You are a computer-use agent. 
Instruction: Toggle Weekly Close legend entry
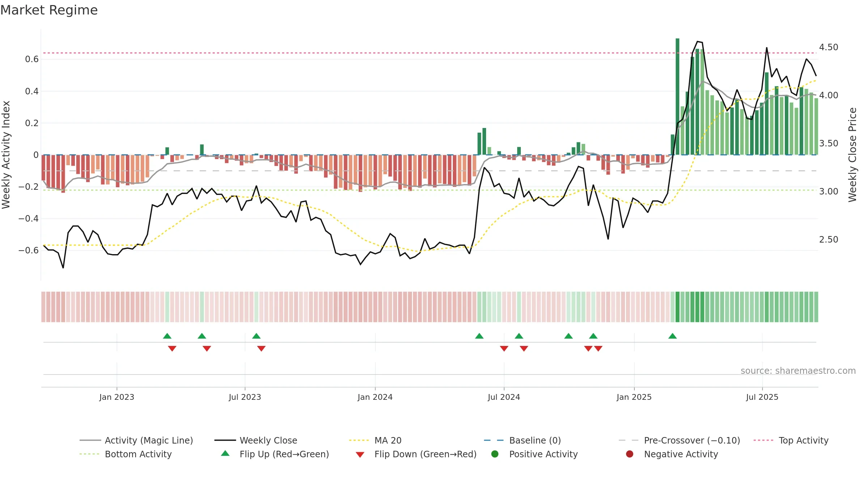(256, 440)
